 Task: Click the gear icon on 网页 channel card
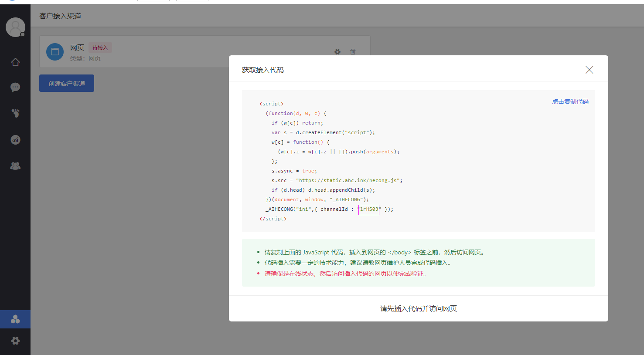[x=337, y=52]
